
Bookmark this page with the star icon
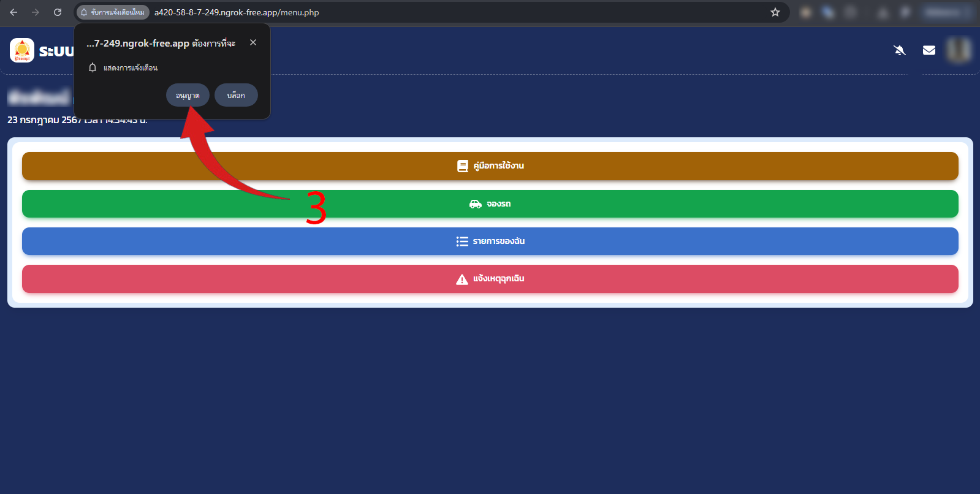tap(775, 12)
